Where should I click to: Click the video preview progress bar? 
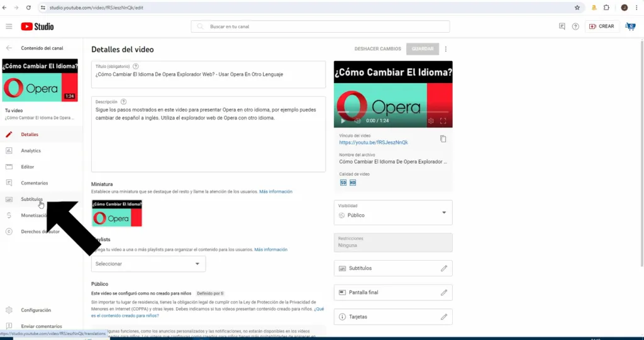[393, 112]
